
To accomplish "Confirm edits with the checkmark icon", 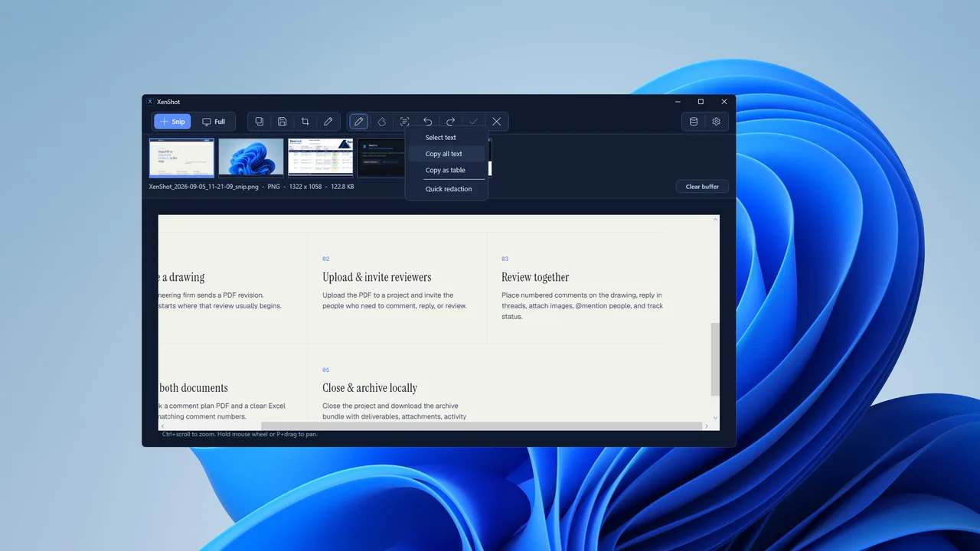I will [x=473, y=122].
